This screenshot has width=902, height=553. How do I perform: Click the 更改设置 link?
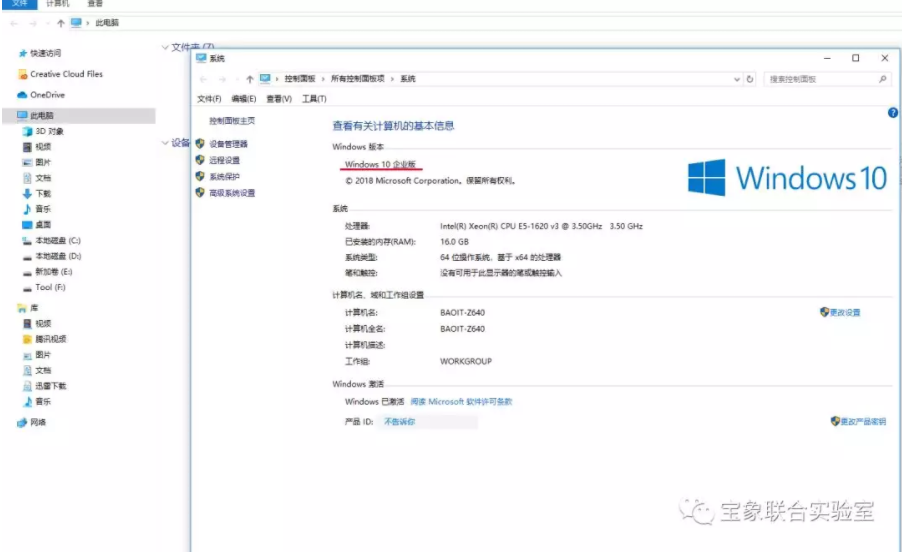[845, 312]
